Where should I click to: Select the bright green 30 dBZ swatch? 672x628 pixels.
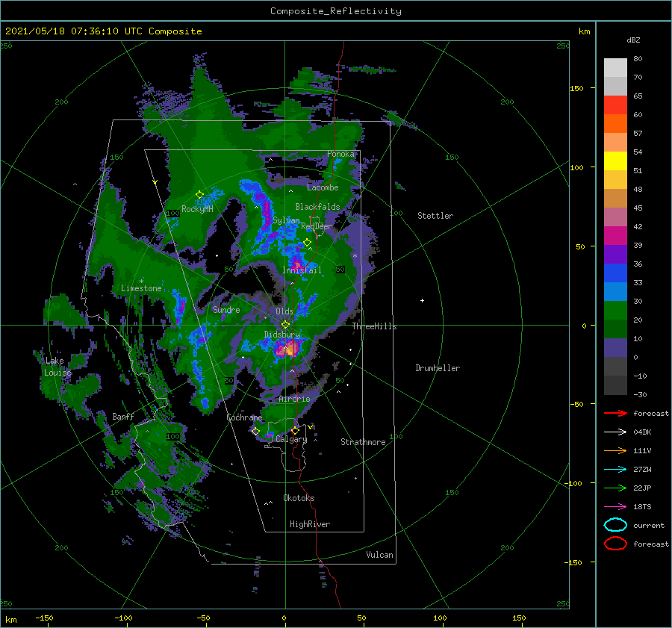[615, 311]
